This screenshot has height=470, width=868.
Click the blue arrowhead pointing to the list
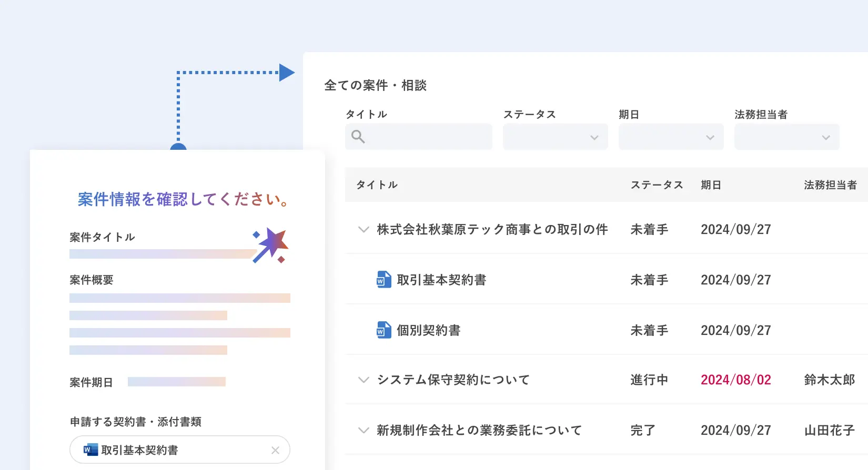pos(286,73)
